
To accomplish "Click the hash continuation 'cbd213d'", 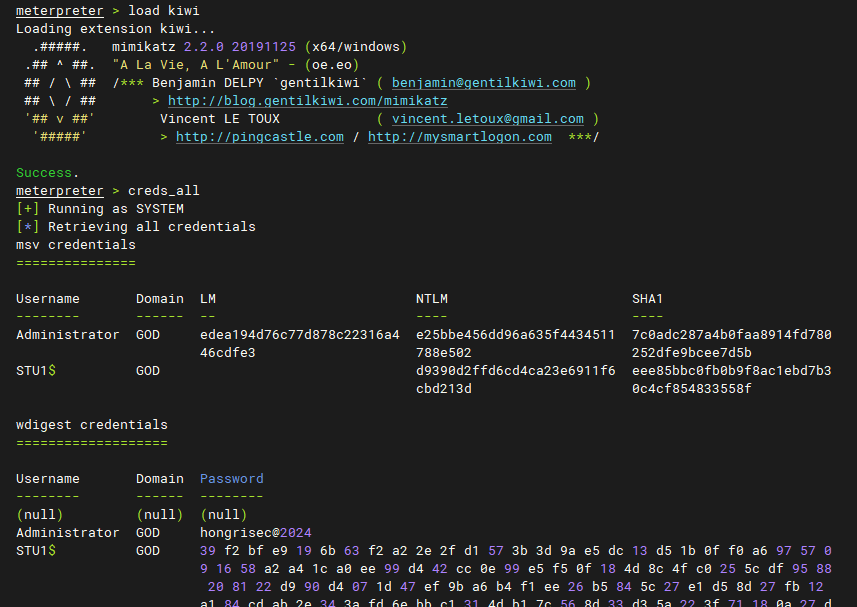I will (444, 389).
